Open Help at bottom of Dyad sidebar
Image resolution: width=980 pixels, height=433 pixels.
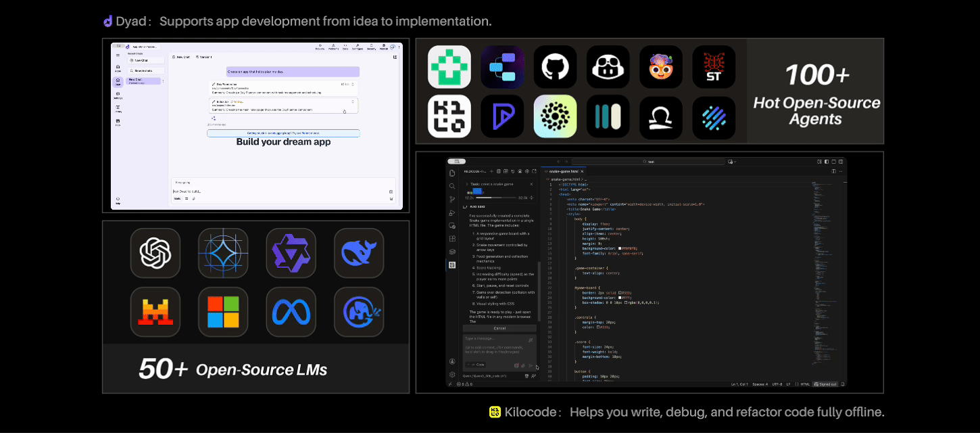pyautogui.click(x=118, y=200)
